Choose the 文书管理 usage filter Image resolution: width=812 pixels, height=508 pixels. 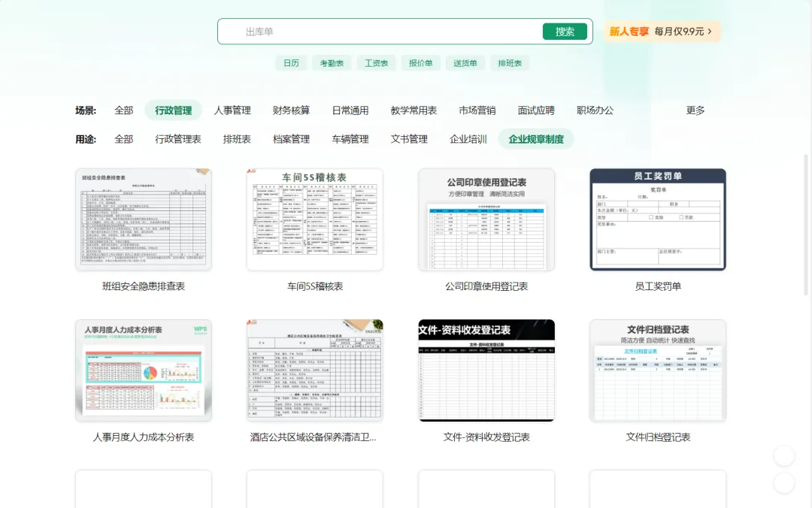[409, 139]
